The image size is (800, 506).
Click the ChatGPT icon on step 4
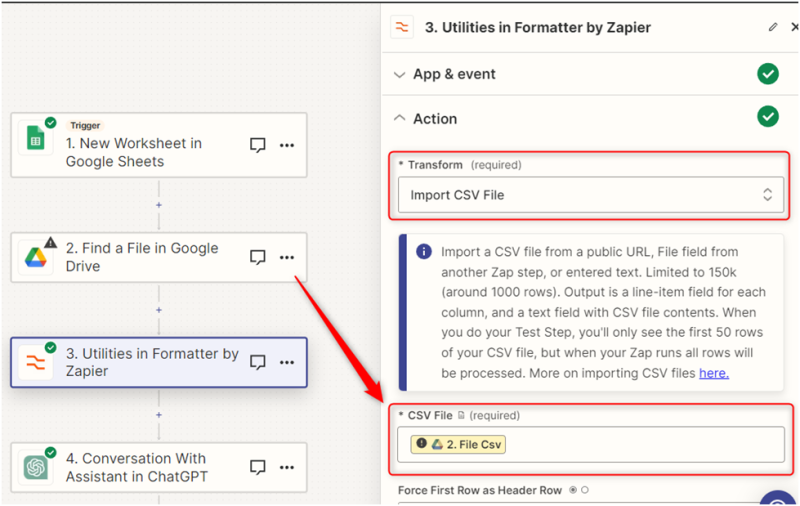35,467
